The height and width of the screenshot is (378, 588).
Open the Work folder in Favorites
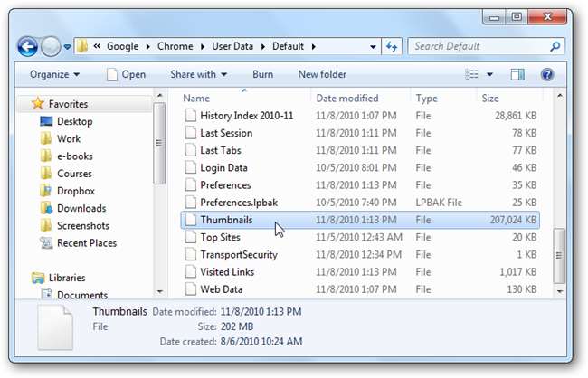(x=69, y=138)
